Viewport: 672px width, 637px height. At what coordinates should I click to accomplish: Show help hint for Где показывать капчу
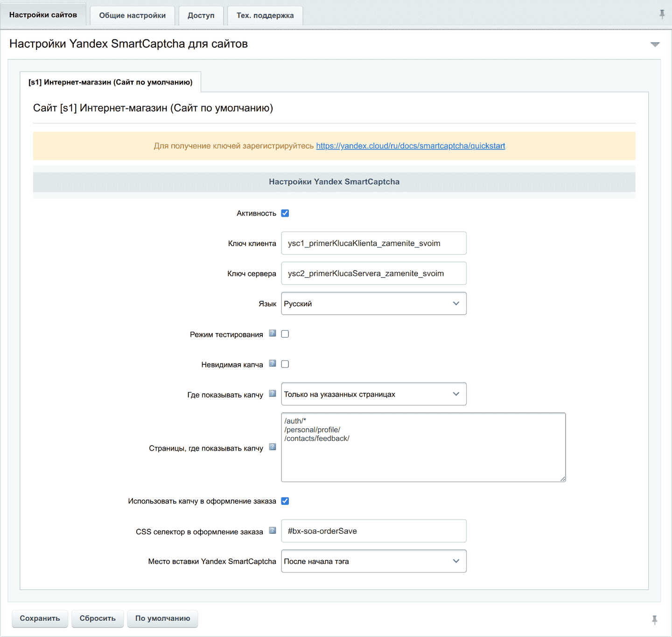273,394
